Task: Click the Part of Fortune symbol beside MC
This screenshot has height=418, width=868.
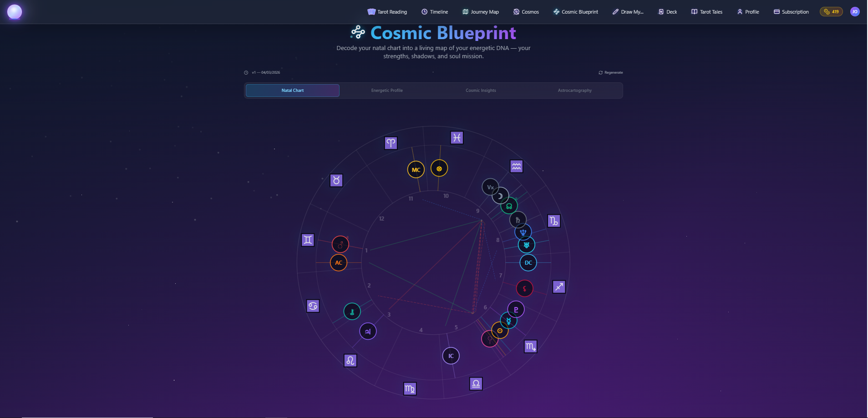Action: [x=439, y=168]
